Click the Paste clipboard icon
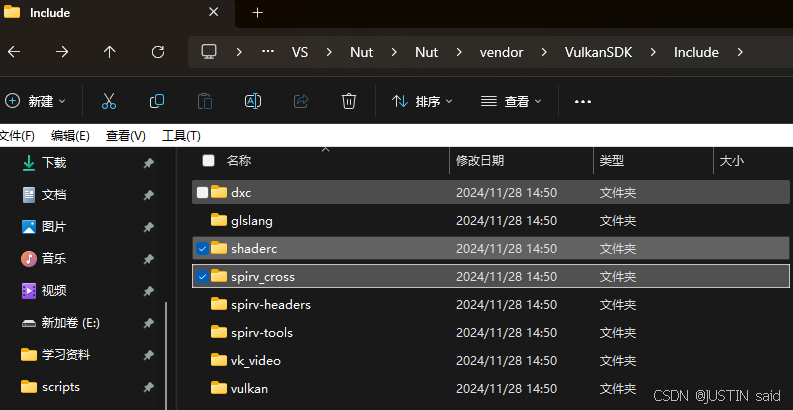This screenshot has width=793, height=410. [205, 101]
